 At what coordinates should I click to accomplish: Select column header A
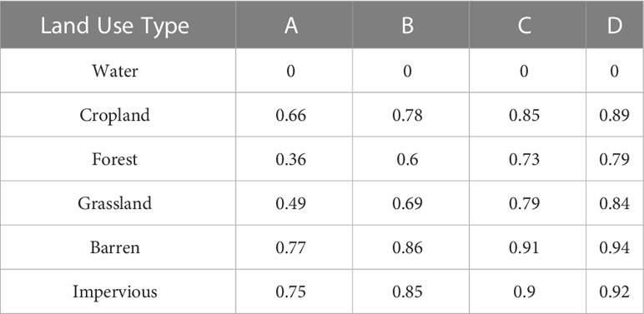click(x=291, y=27)
